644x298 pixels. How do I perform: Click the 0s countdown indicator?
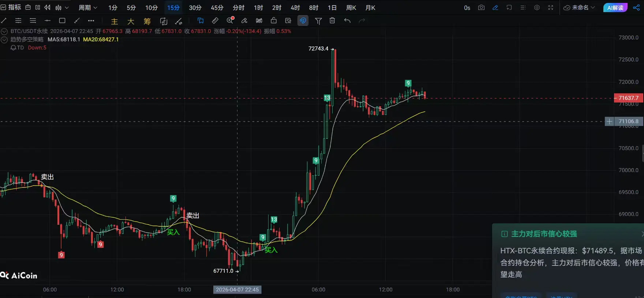point(467,8)
